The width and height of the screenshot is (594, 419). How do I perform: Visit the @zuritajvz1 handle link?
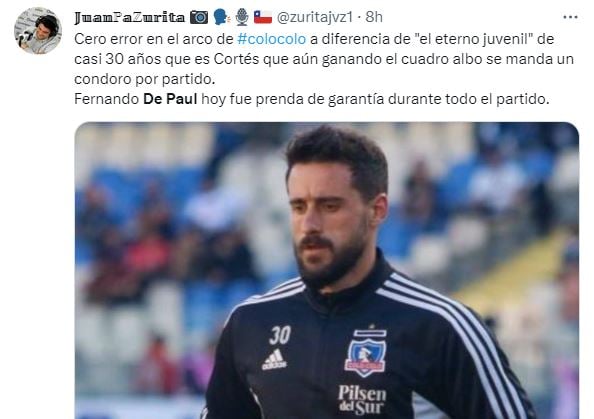[314, 17]
